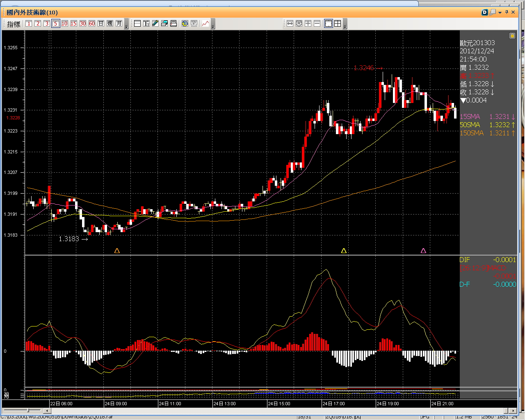Select the horizontal line drawing tool
Screen dimensions: 525x420
[x=137, y=24]
